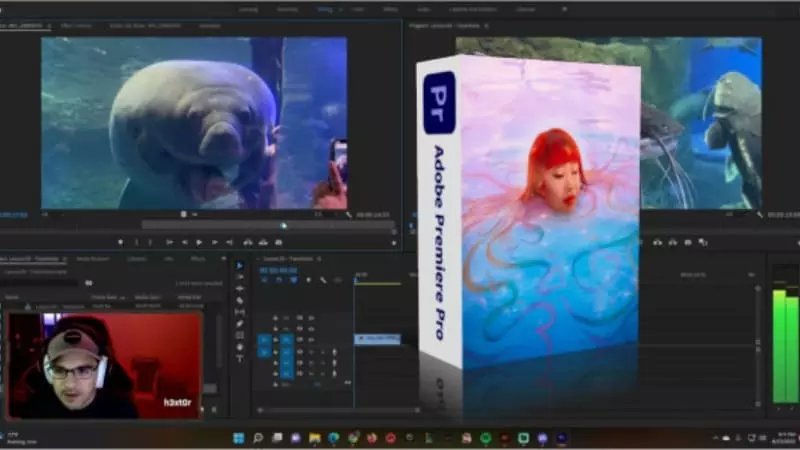Open the Effects tab in project panel group
Viewport: 800px width, 450px height.
(197, 259)
